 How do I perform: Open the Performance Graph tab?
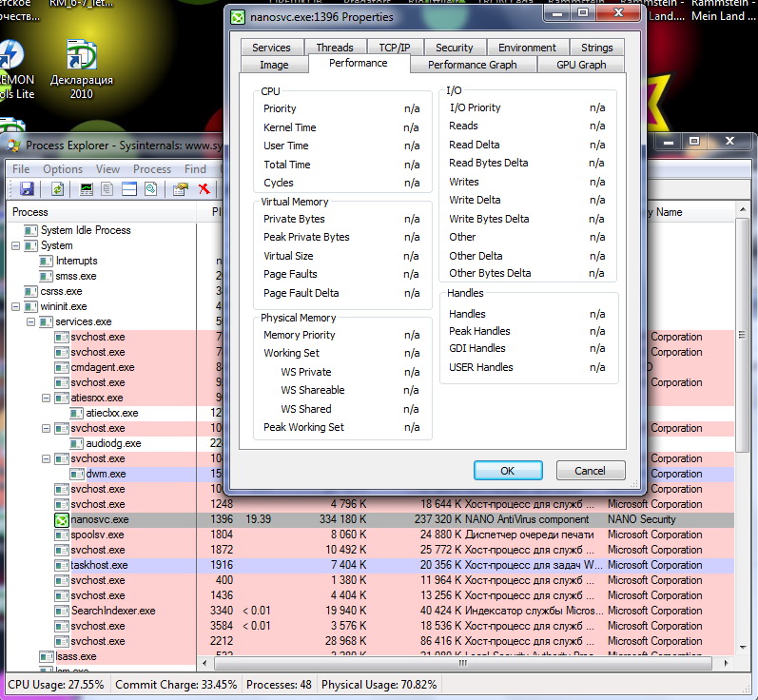472,65
